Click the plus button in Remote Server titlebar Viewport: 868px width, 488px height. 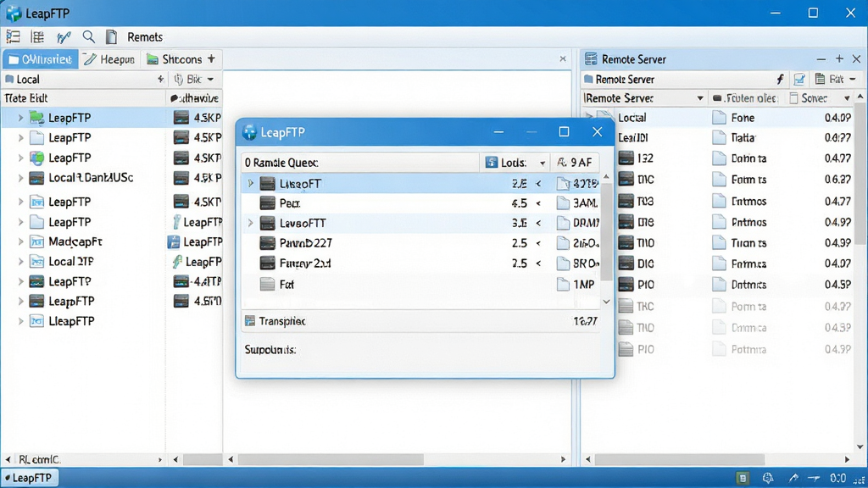coord(839,58)
